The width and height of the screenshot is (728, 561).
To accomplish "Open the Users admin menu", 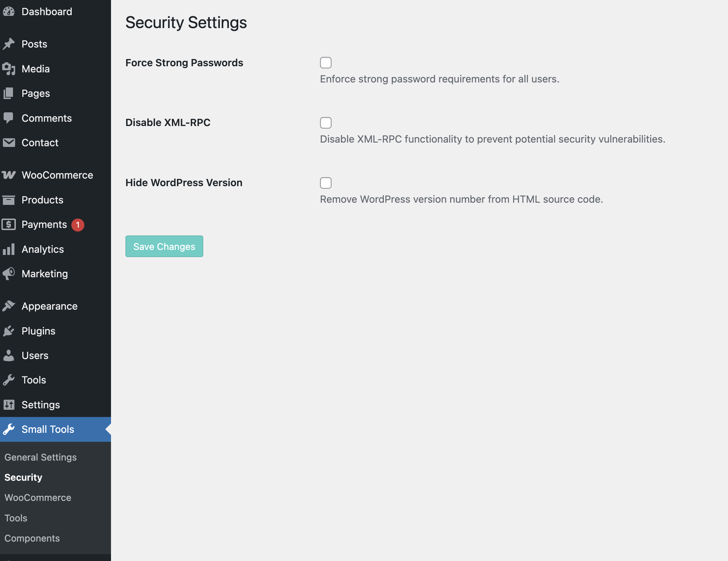I will 35,355.
